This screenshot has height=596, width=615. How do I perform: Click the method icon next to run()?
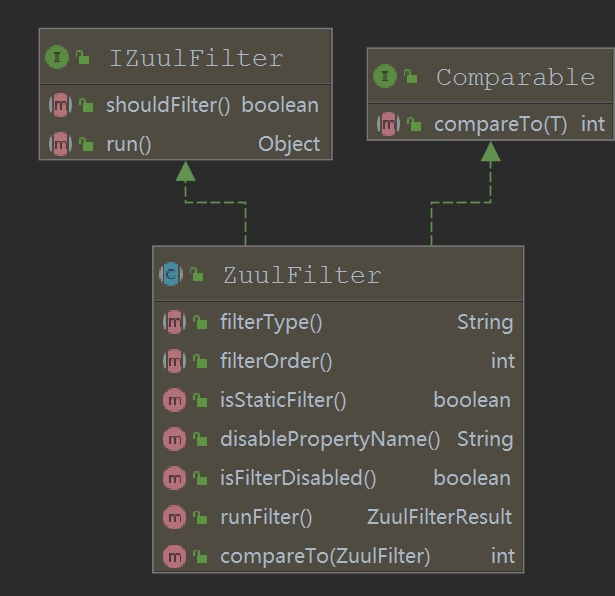pyautogui.click(x=61, y=144)
